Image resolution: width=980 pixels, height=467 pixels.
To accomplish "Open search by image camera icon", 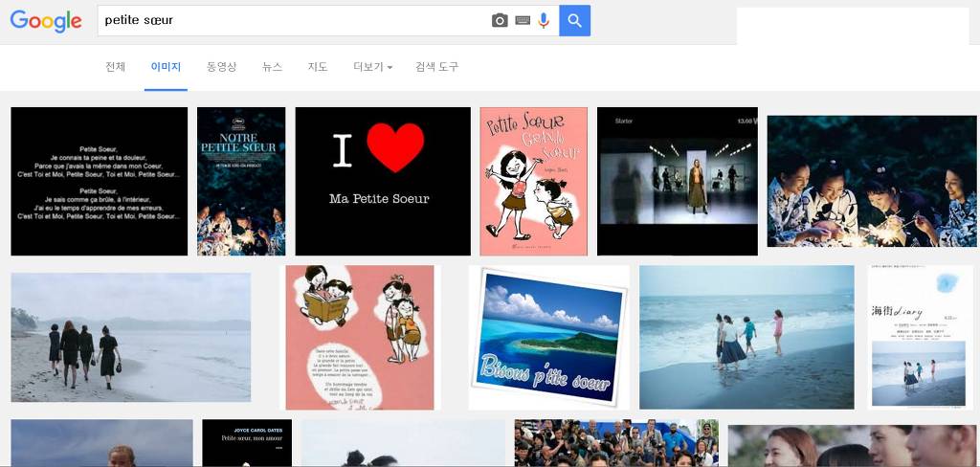I will 500,20.
